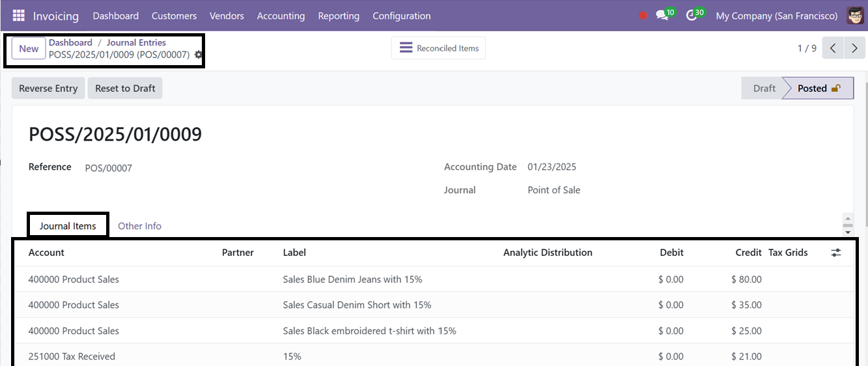Image resolution: width=868 pixels, height=366 pixels.
Task: Open the apps grid menu icon
Action: tap(18, 16)
